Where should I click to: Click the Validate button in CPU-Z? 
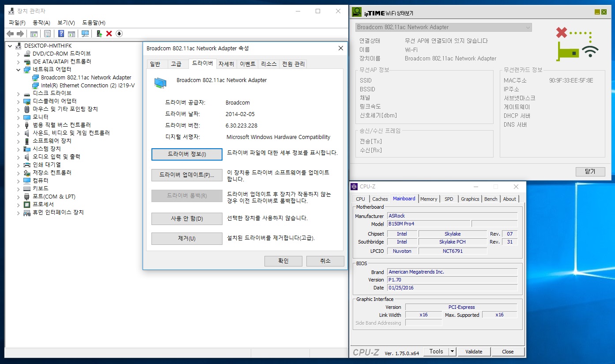click(x=474, y=352)
